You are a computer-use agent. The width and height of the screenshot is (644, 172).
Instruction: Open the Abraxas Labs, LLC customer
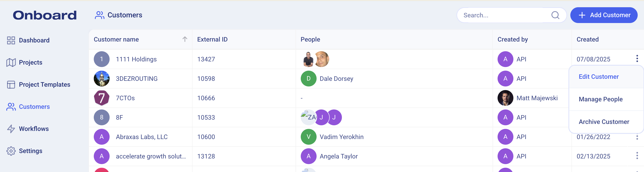coord(141,137)
